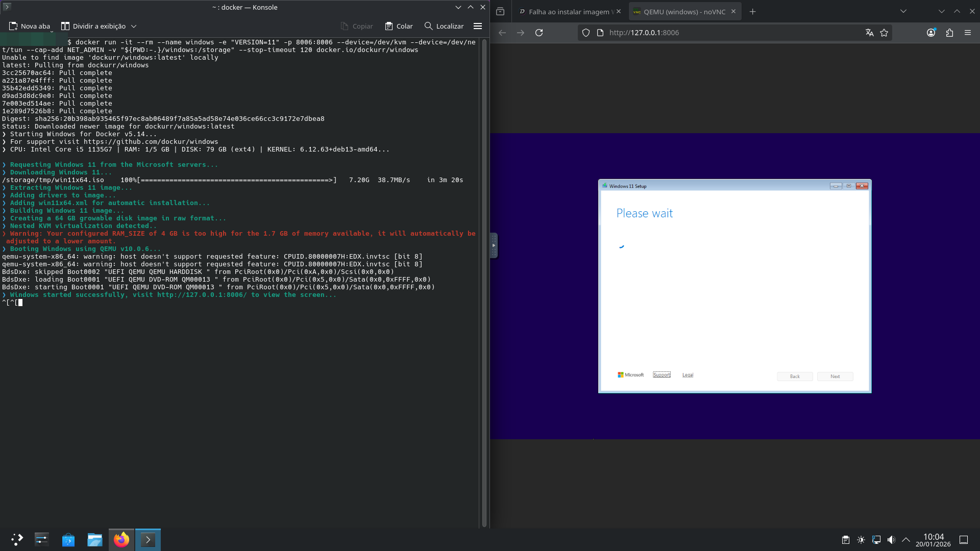980x551 pixels.
Task: Click the Support link in Windows Setup
Action: pos(661,375)
